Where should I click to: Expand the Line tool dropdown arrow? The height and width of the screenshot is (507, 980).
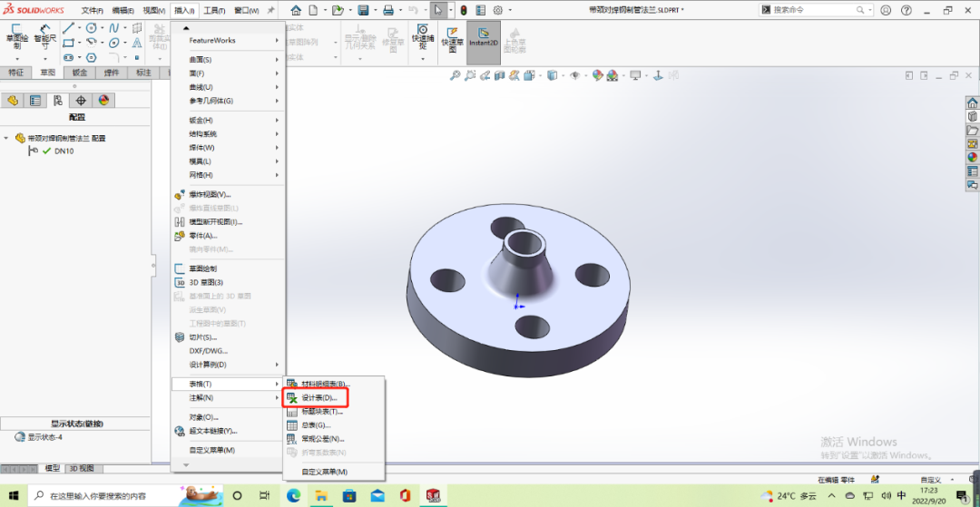click(79, 28)
